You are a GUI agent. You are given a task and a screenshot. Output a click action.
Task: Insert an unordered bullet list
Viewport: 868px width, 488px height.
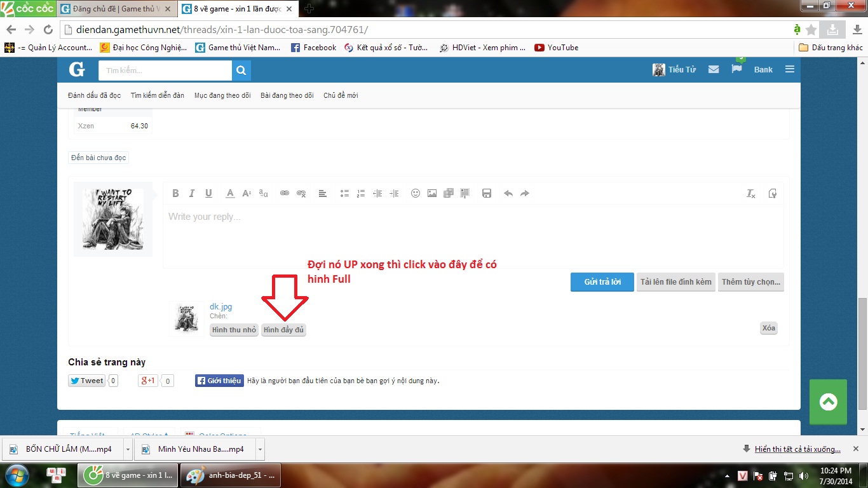[344, 194]
